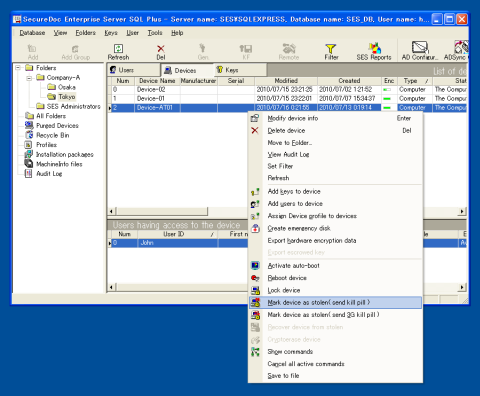Select the Tokyo folder
The height and width of the screenshot is (396, 480).
67,97
